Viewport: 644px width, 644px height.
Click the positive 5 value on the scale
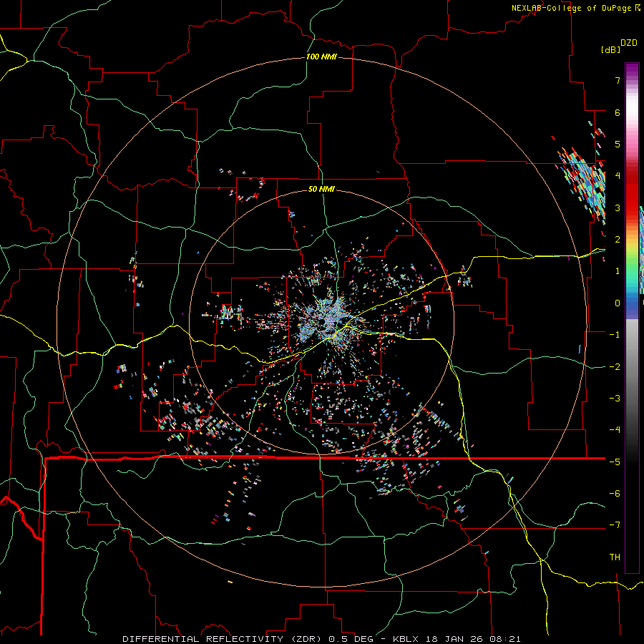(x=618, y=144)
